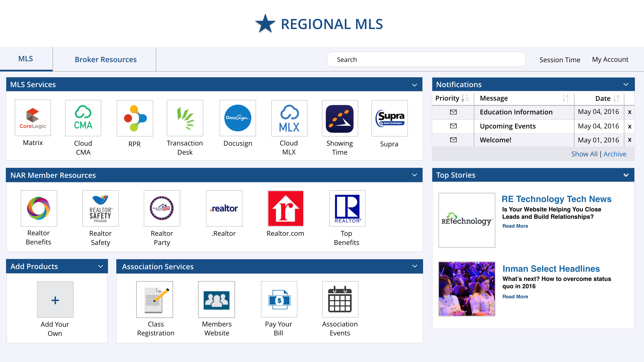Viewport: 644px width, 362px height.
Task: Sort notifications by Priority
Action: click(x=465, y=98)
